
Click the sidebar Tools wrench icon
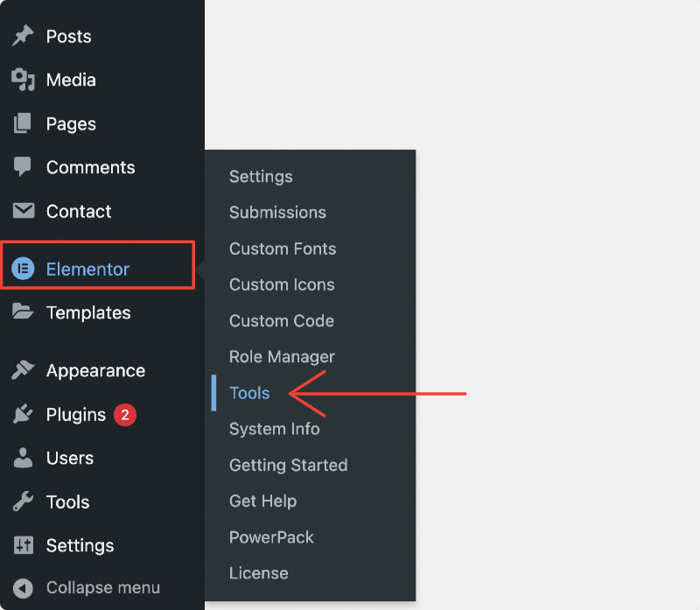(x=23, y=501)
